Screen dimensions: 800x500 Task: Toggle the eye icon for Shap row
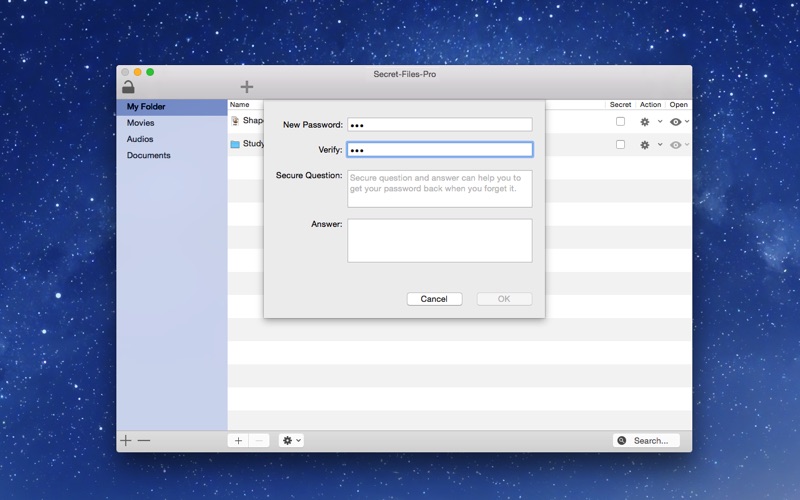tap(676, 122)
